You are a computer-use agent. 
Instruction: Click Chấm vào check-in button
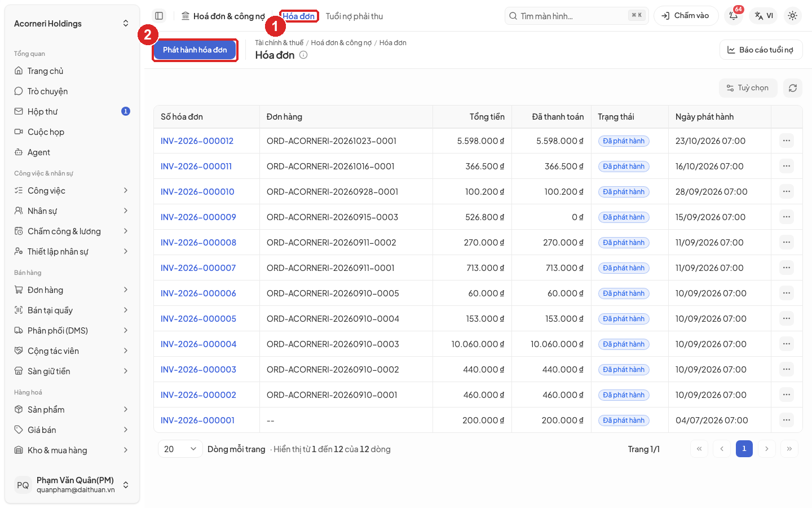pos(686,16)
